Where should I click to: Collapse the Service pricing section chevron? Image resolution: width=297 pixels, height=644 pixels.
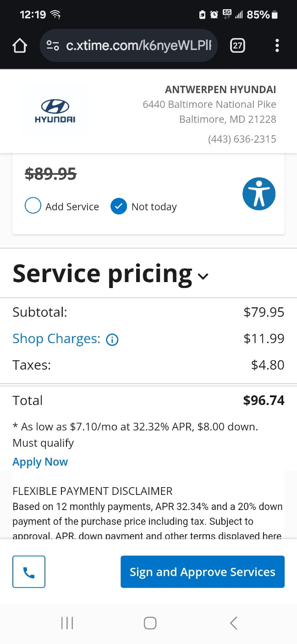(x=203, y=276)
